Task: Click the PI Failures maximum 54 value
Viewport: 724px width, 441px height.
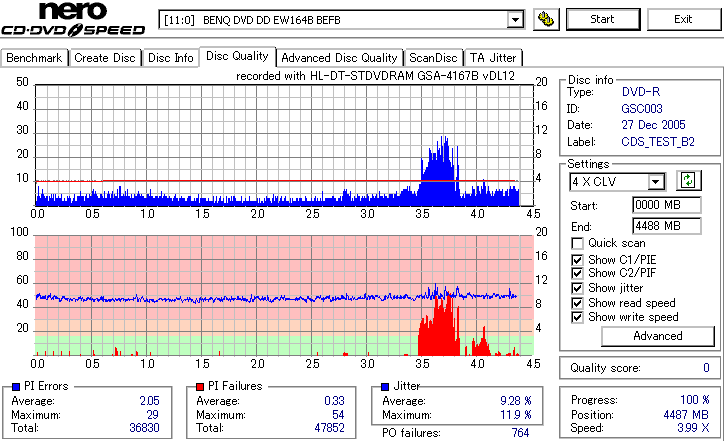Action: pyautogui.click(x=338, y=415)
